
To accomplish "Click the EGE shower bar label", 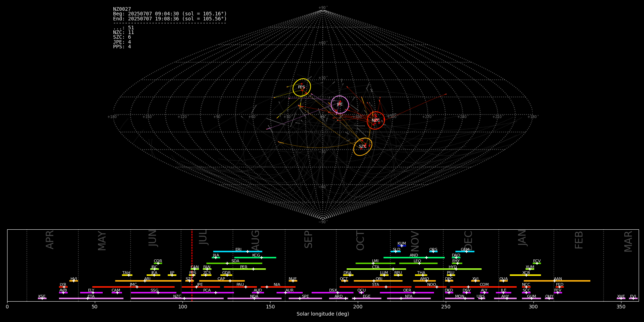I will (x=367, y=296).
